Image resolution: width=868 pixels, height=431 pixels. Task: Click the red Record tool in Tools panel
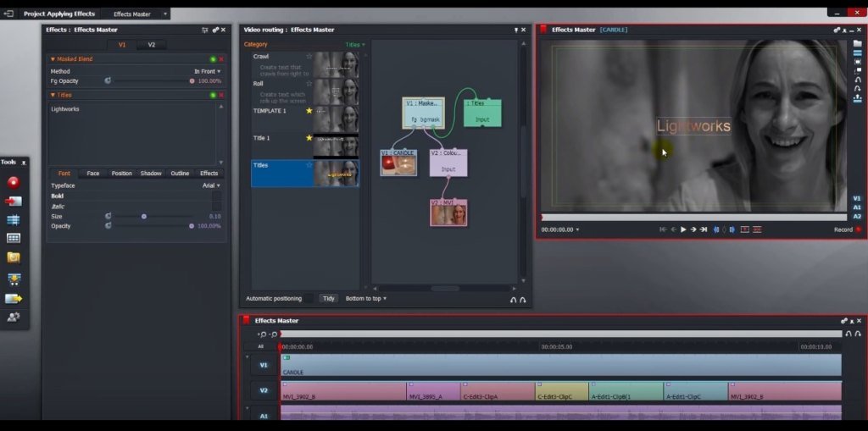click(x=14, y=182)
